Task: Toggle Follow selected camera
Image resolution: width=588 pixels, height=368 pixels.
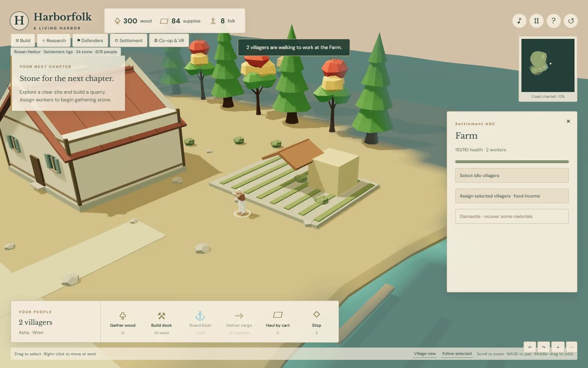Action: click(457, 354)
